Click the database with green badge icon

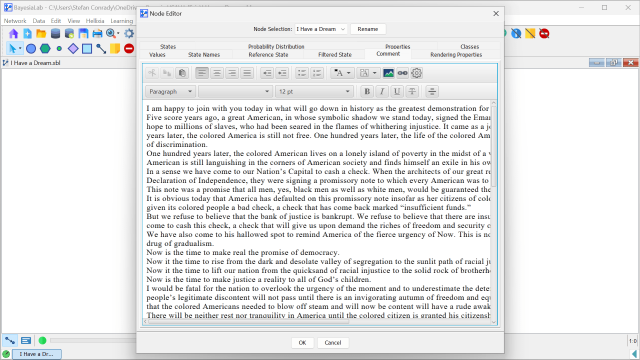[x=69, y=33]
